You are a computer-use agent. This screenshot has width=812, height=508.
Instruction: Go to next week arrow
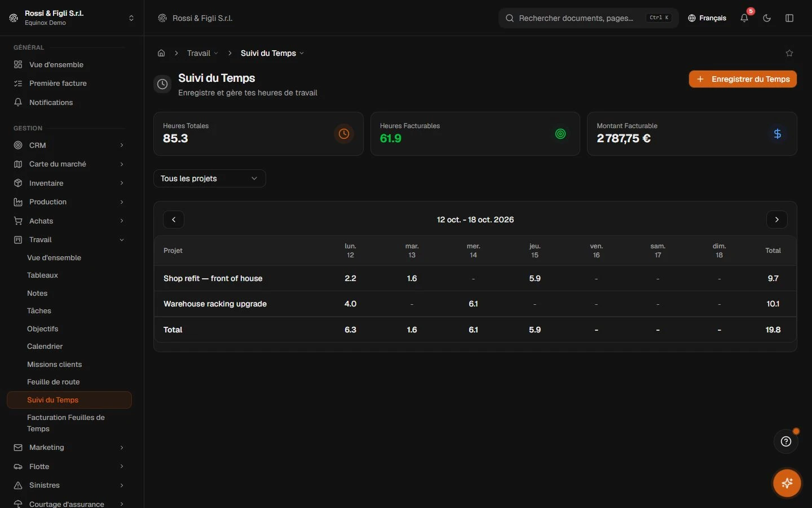pos(777,220)
